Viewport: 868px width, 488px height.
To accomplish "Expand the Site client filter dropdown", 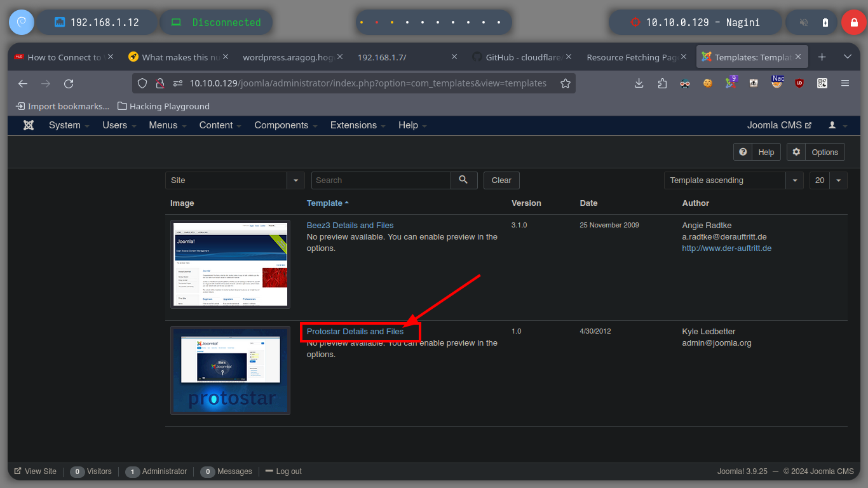I will pyautogui.click(x=295, y=180).
